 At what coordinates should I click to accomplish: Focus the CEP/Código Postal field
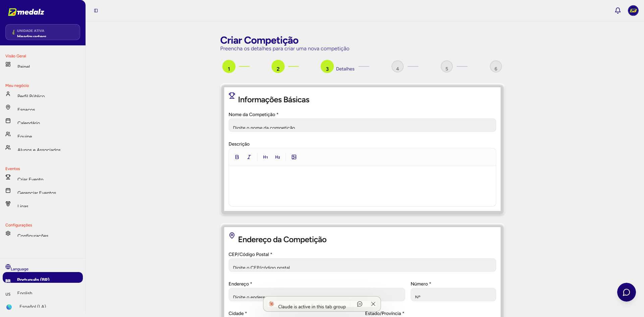click(x=362, y=265)
